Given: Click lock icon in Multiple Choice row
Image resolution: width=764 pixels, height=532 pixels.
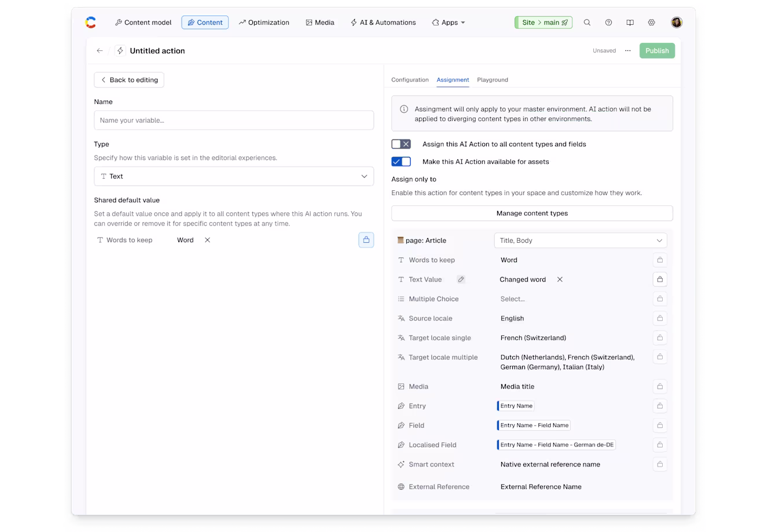Looking at the screenshot, I should point(660,299).
